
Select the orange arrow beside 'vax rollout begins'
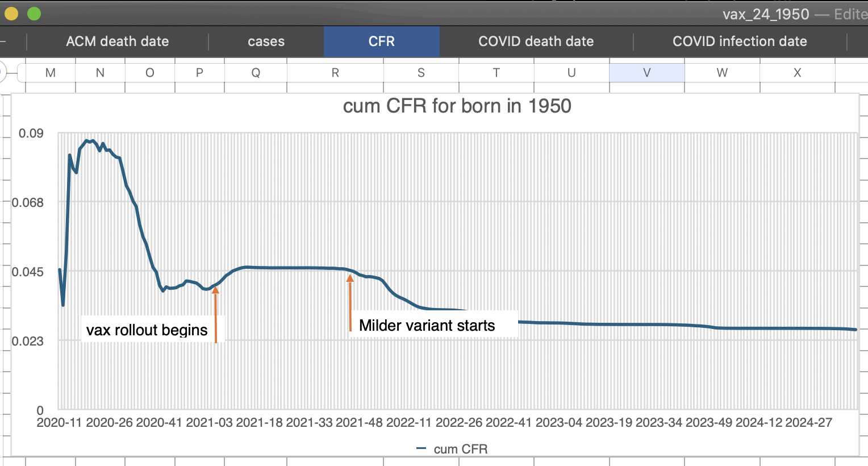pyautogui.click(x=216, y=314)
